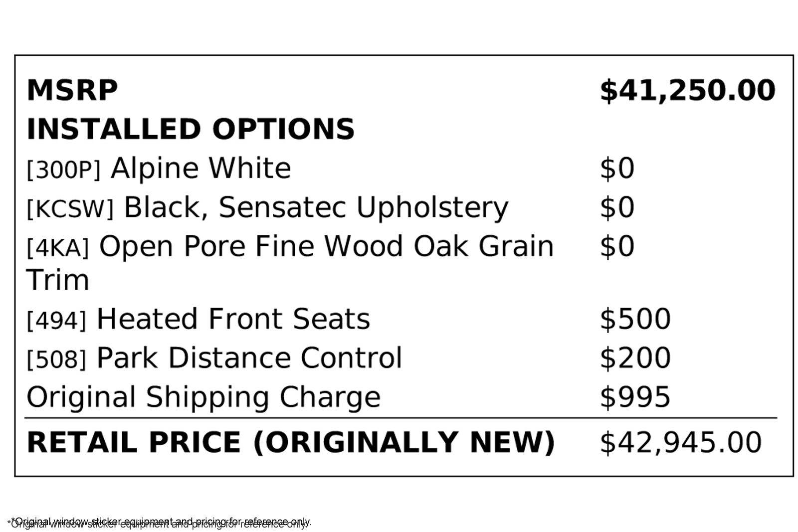Click the INSTALLED OPTIONS heading
Viewport: 798px width, 532px height.
click(191, 129)
